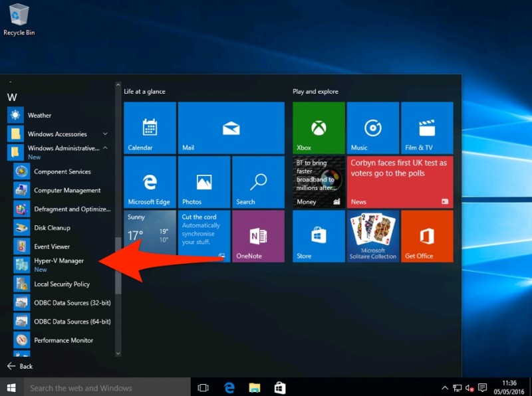
Task: Click the Computer Management text label
Action: 67,191
